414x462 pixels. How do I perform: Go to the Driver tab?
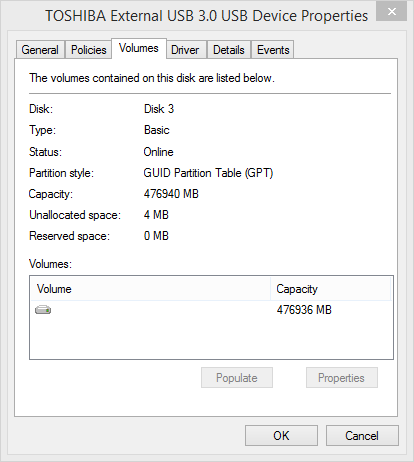185,50
